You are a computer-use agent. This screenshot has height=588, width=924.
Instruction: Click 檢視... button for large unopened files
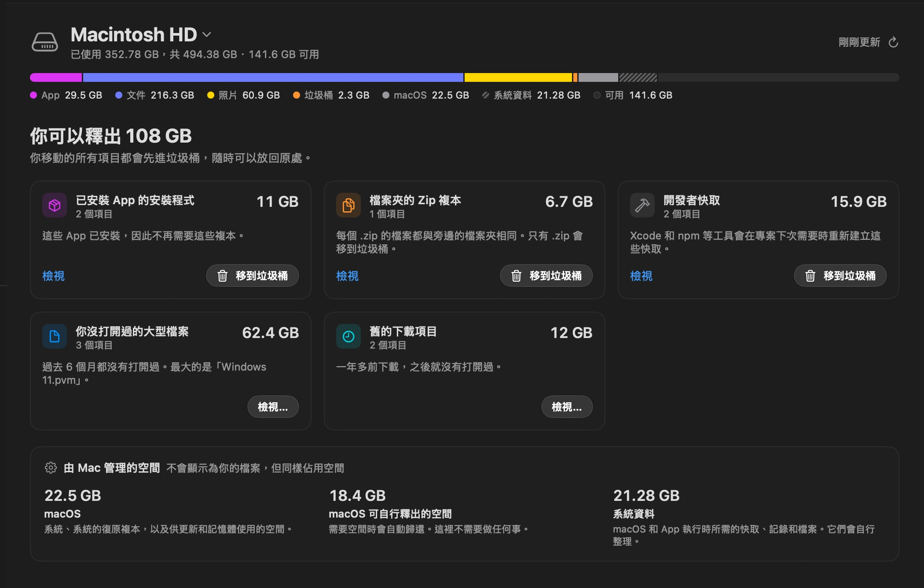[x=273, y=407]
